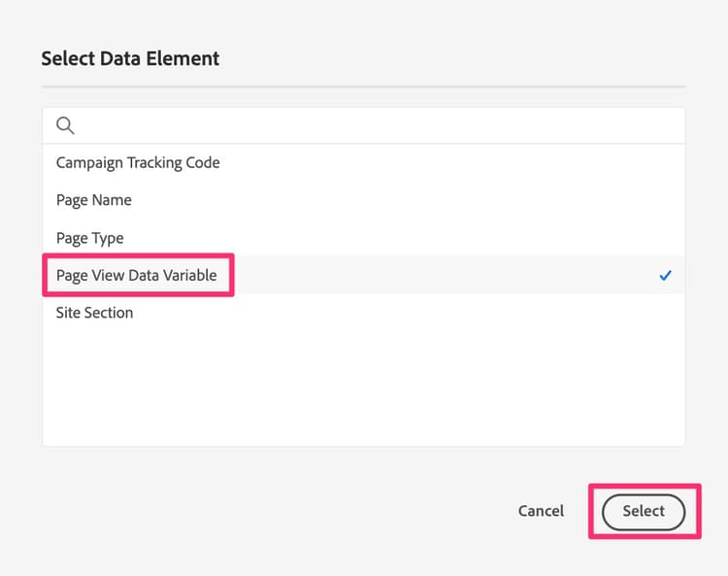The width and height of the screenshot is (728, 576).
Task: Click the blue checkmark on the selected row
Action: tap(665, 276)
